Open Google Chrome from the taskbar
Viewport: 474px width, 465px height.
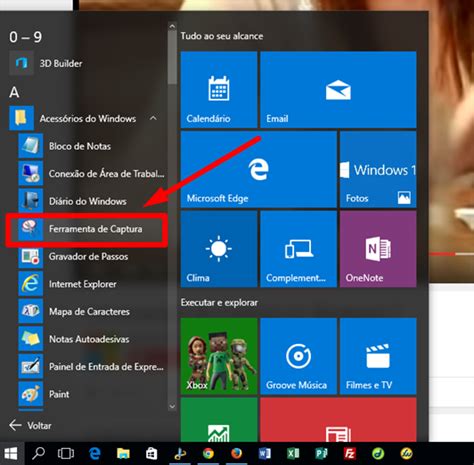[x=209, y=454]
